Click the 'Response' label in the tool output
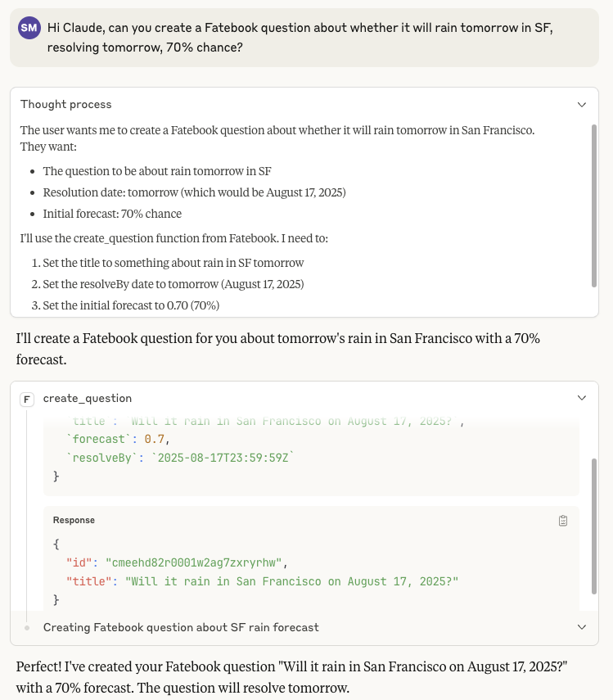 click(72, 520)
